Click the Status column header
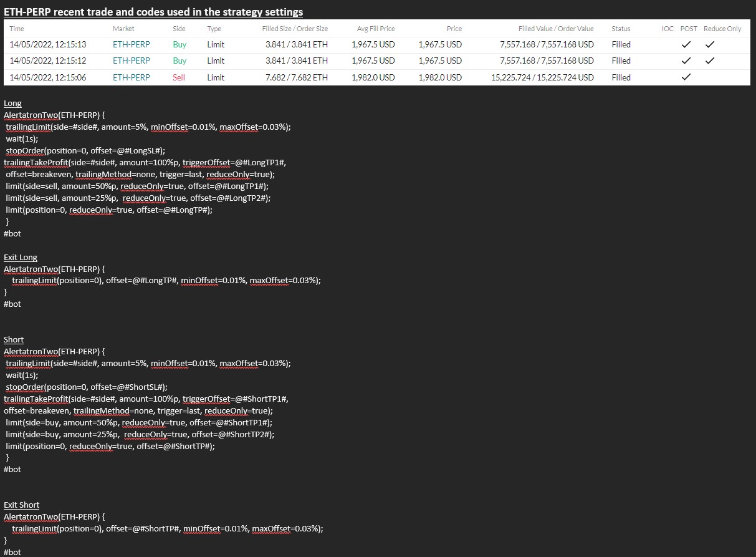Screen dimensions: 756x557 621,29
